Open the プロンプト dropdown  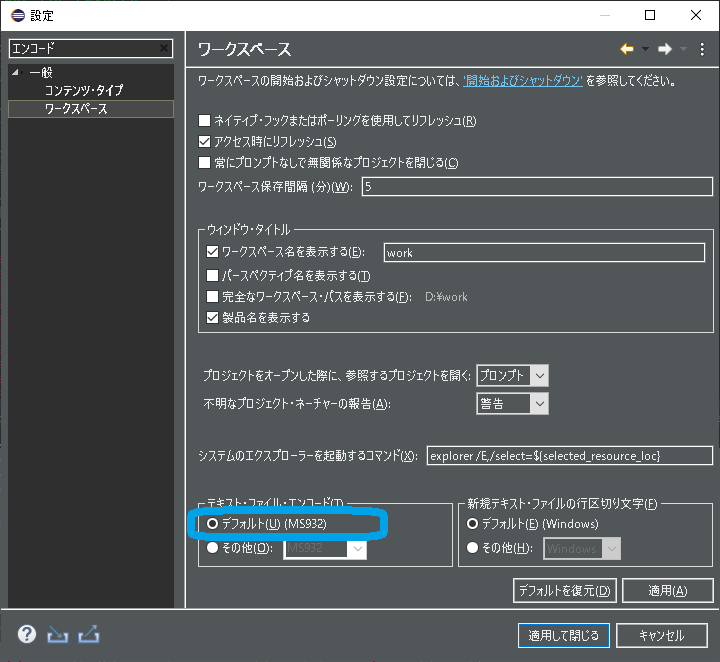point(512,376)
